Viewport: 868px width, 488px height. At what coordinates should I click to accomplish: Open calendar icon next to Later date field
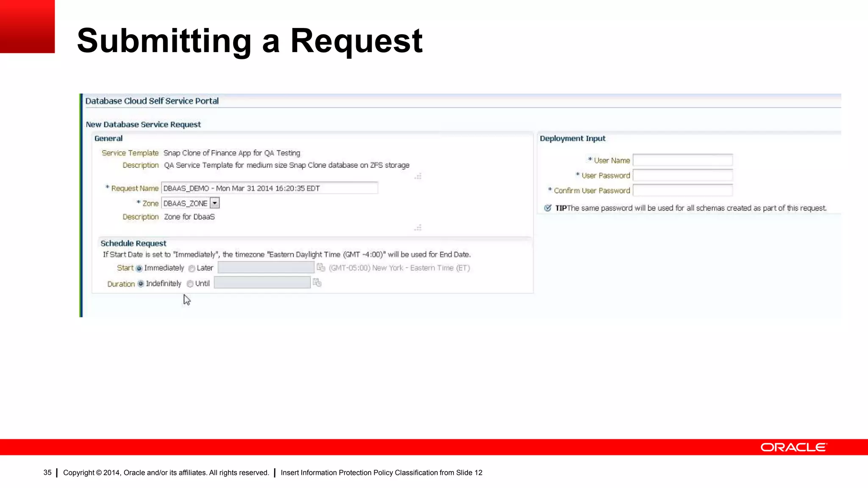(321, 268)
